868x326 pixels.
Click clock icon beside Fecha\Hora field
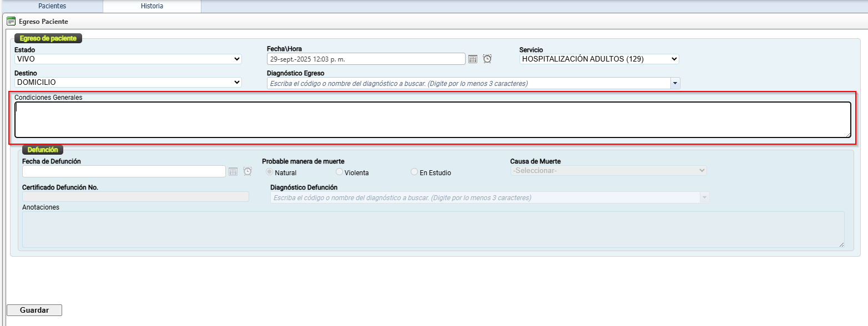487,59
